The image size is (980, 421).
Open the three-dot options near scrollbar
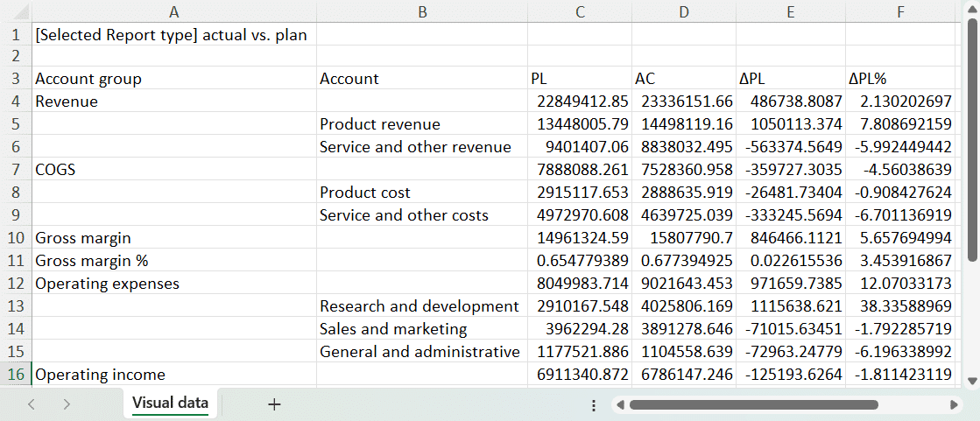click(594, 405)
